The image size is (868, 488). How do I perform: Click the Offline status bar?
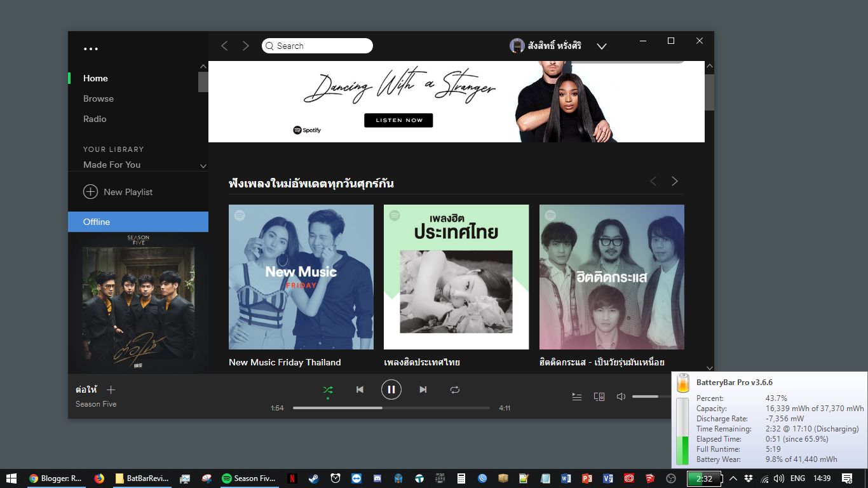[138, 222]
